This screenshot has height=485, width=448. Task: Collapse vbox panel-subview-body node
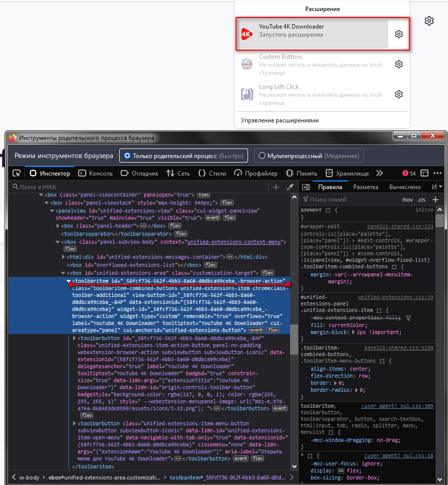click(58, 242)
